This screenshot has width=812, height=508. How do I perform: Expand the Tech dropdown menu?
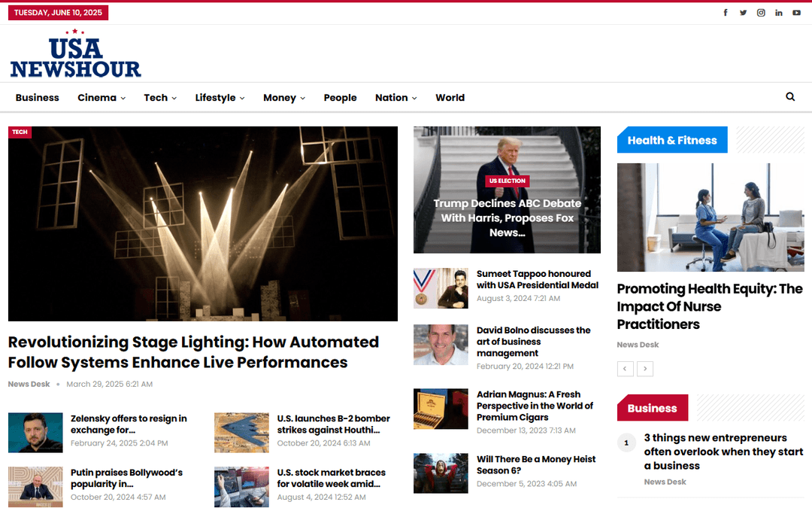pyautogui.click(x=160, y=97)
